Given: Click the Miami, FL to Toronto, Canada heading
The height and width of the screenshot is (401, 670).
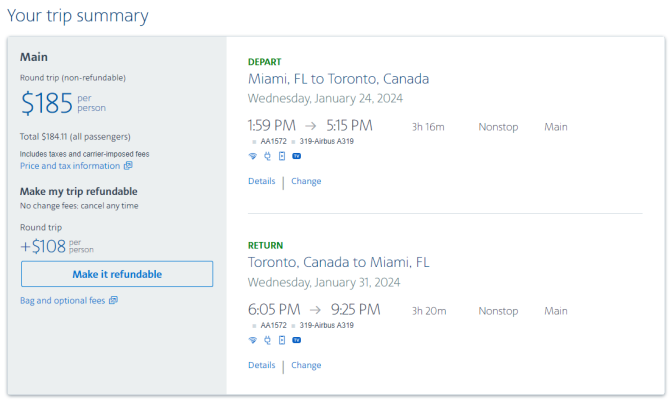Looking at the screenshot, I should [x=338, y=79].
